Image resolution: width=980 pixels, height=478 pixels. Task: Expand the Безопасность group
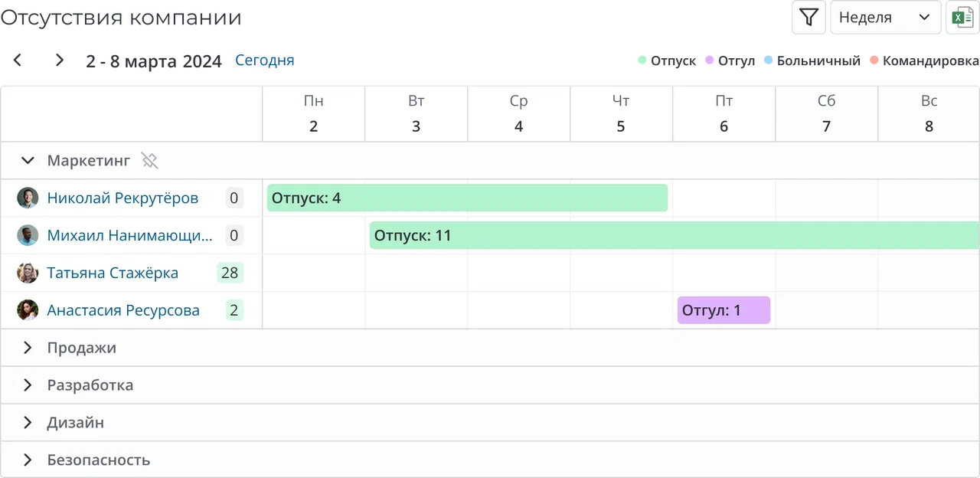(28, 460)
